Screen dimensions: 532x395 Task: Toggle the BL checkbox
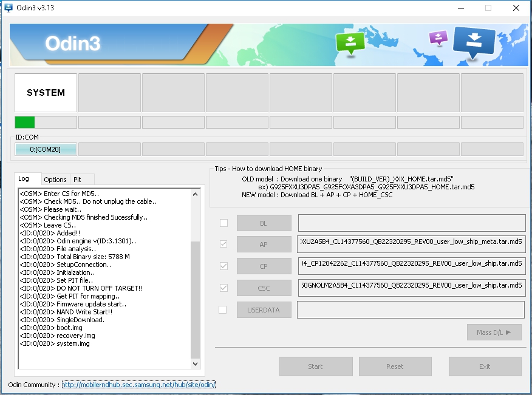(x=223, y=223)
